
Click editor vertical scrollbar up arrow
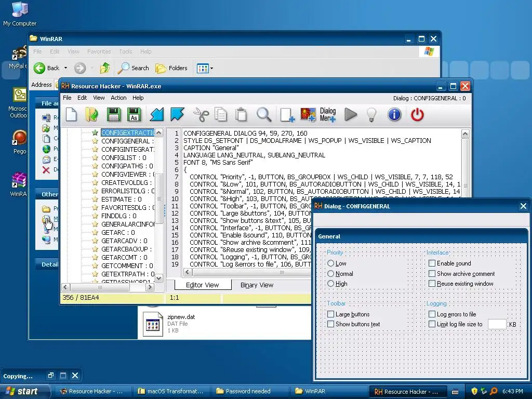point(465,134)
